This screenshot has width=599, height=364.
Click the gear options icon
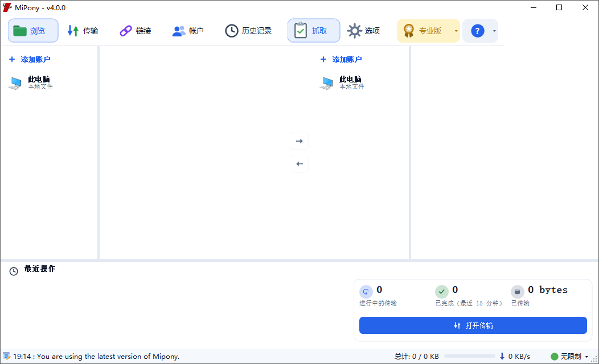pyautogui.click(x=355, y=31)
